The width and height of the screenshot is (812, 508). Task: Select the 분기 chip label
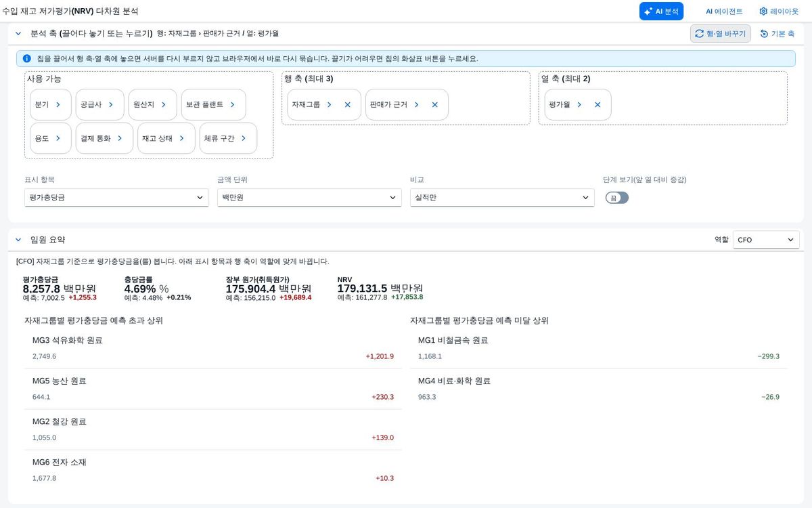click(42, 104)
